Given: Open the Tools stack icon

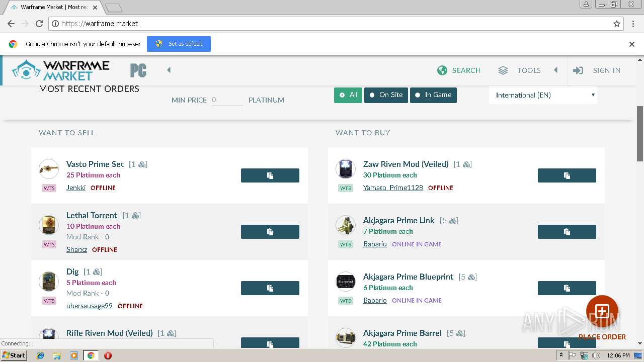Looking at the screenshot, I should (503, 70).
